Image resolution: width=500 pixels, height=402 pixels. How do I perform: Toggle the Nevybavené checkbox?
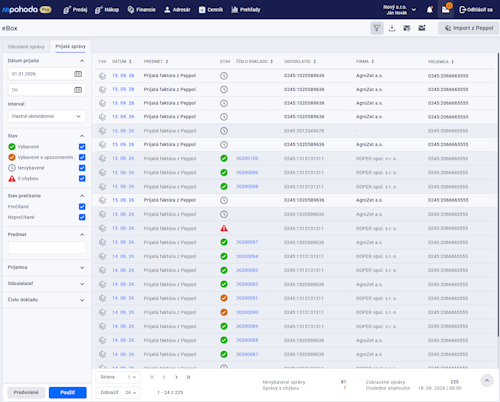82,168
